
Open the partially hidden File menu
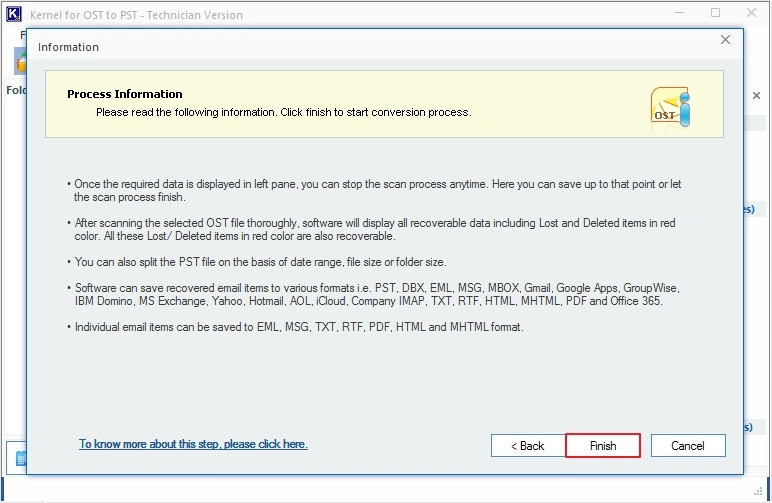(x=23, y=35)
